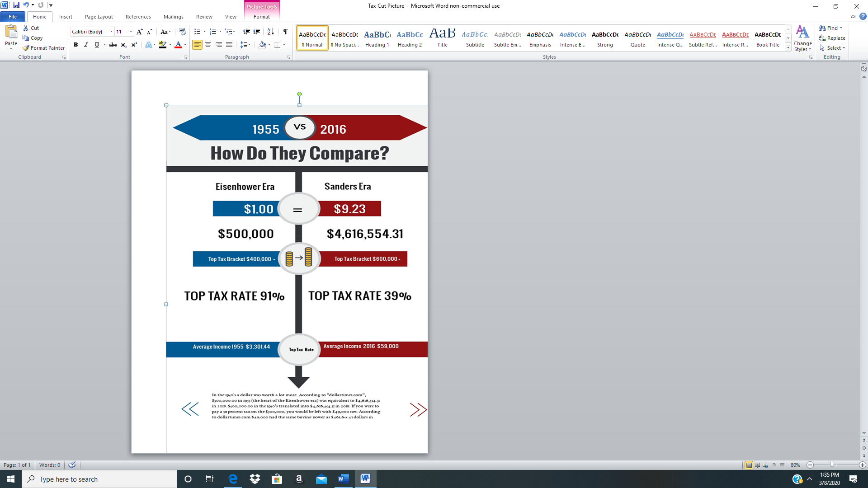
Task: Click the yellow text highlight color button
Action: 163,45
